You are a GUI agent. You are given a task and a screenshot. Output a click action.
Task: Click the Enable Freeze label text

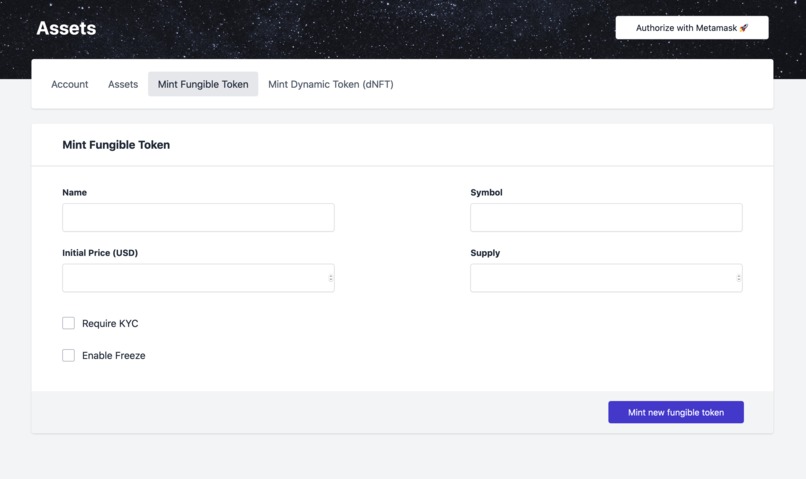point(114,356)
